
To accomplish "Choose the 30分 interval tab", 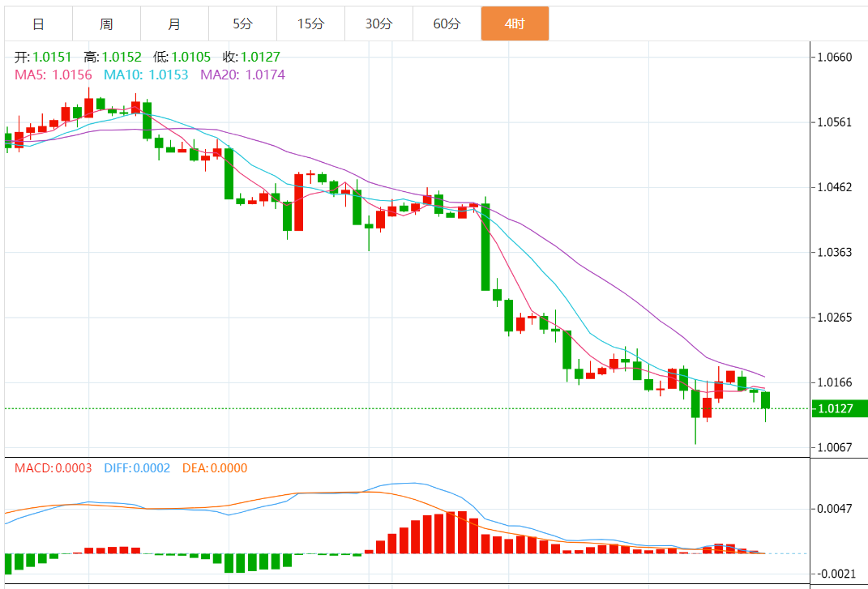I will 378,23.
